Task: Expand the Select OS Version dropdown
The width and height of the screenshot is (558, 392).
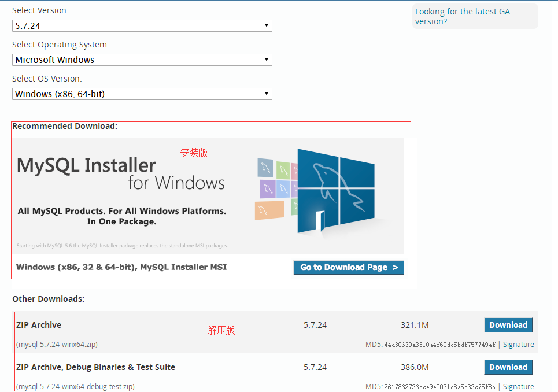Action: coord(142,94)
